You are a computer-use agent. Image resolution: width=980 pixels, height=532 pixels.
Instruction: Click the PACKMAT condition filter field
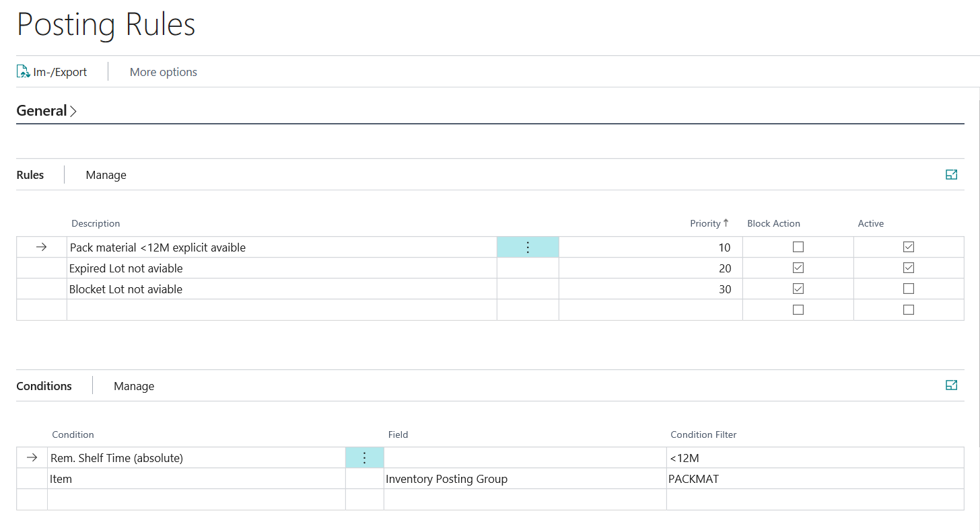[815, 479]
